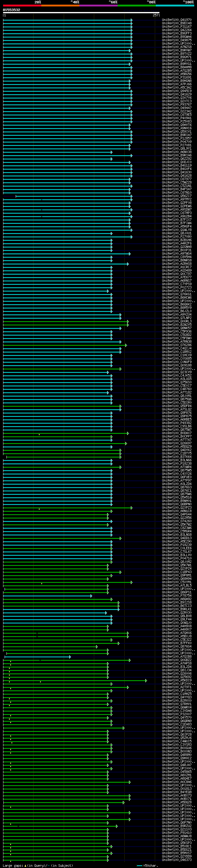Select hit UniRef100_Q68H94

point(177,579)
